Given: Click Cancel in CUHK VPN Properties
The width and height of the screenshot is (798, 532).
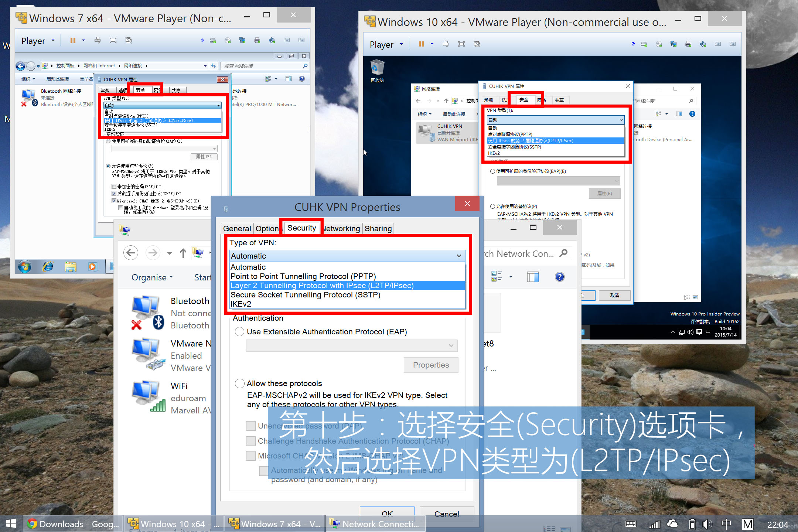Looking at the screenshot, I should click(447, 514).
